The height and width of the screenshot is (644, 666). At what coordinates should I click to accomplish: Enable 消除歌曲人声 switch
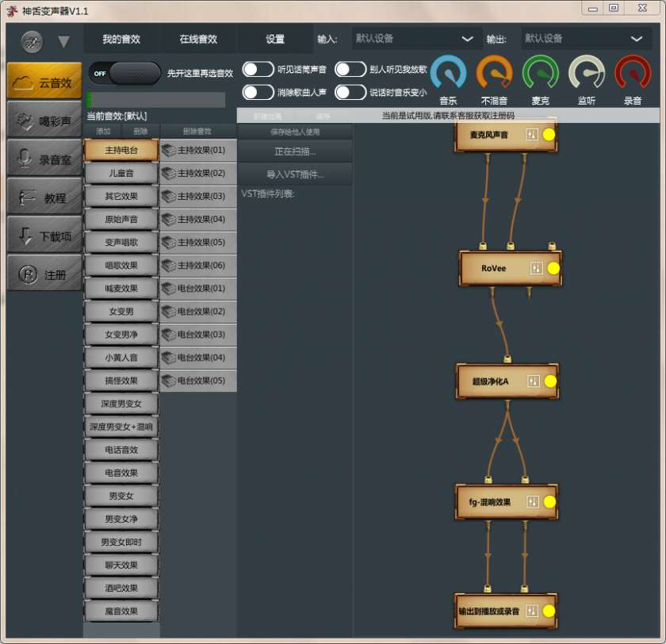pyautogui.click(x=258, y=92)
